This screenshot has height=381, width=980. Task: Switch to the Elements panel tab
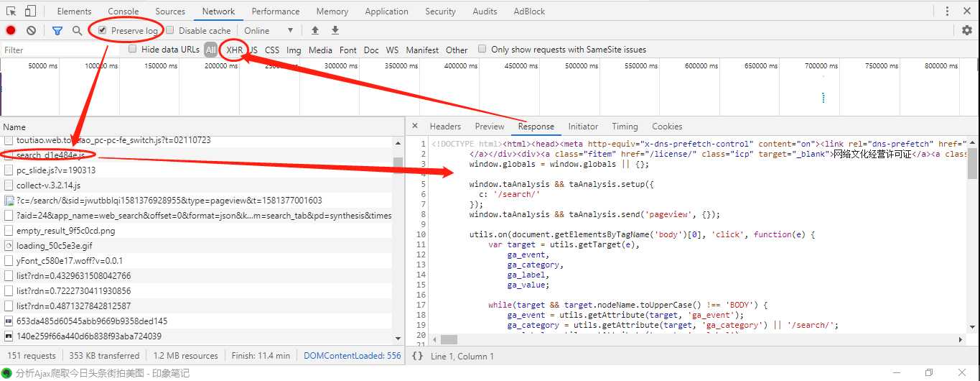point(74,11)
